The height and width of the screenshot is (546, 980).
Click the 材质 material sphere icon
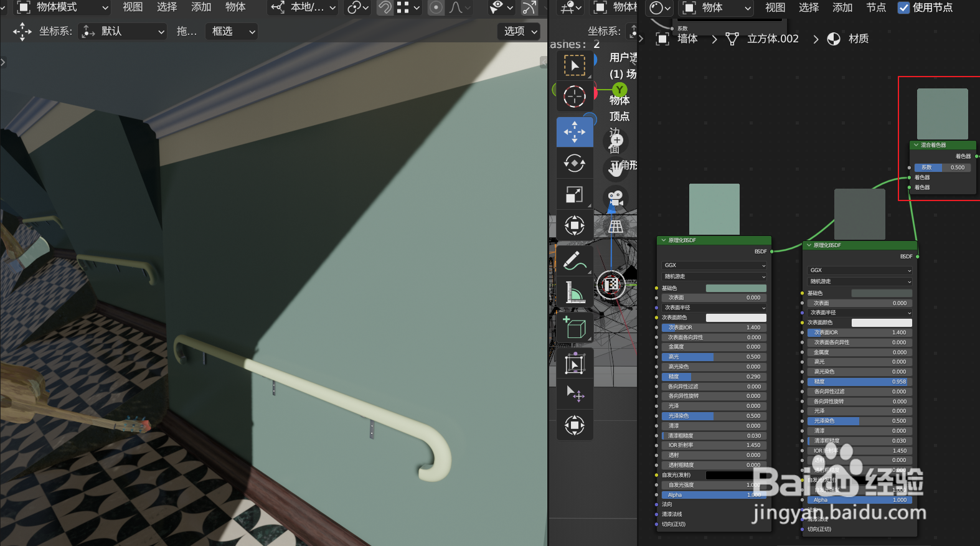tap(834, 39)
